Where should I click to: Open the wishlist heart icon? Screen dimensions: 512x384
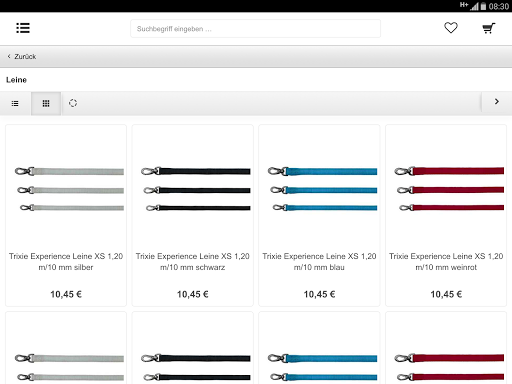pyautogui.click(x=451, y=28)
